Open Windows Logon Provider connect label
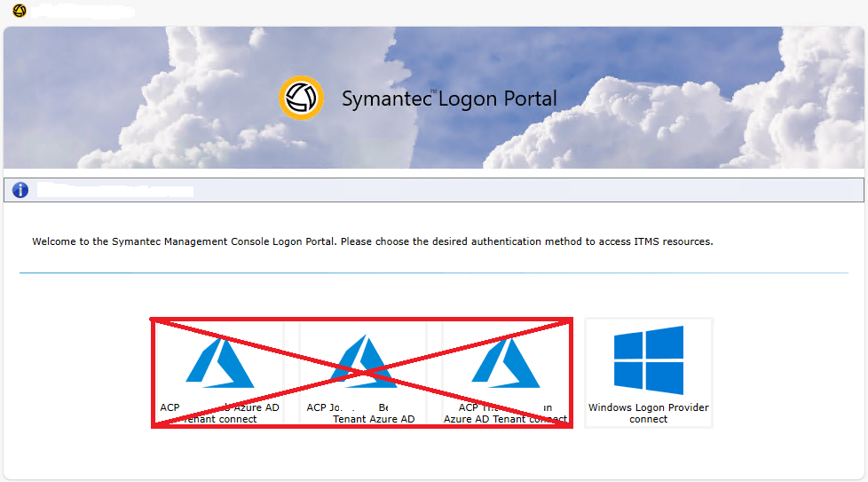This screenshot has height=482, width=868. 649,414
